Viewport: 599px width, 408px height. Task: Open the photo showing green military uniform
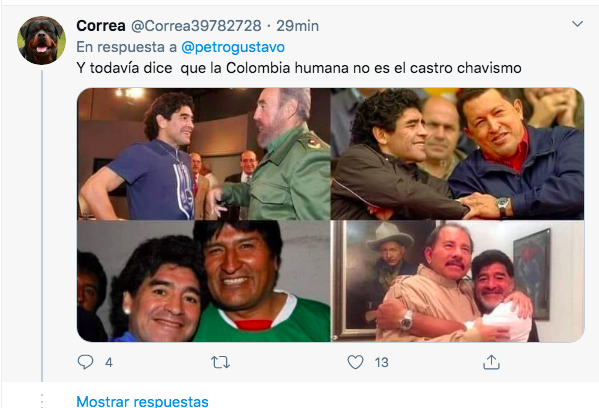point(204,154)
